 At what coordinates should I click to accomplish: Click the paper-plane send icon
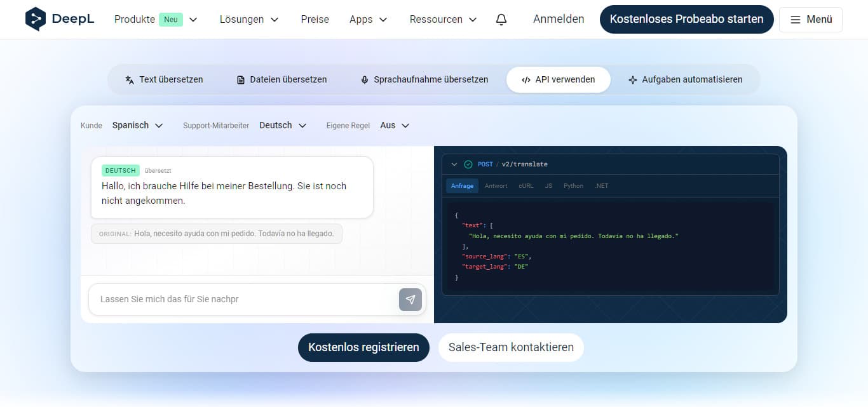[x=410, y=299]
